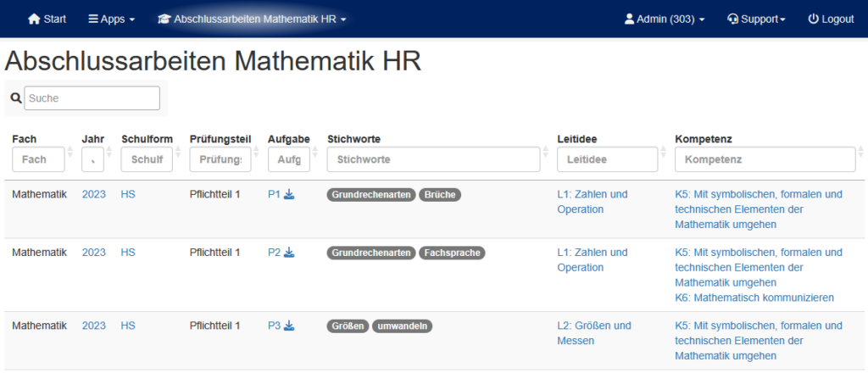Image resolution: width=868 pixels, height=373 pixels.
Task: Click Pflichtteil 1 in P2 row
Action: 214,253
